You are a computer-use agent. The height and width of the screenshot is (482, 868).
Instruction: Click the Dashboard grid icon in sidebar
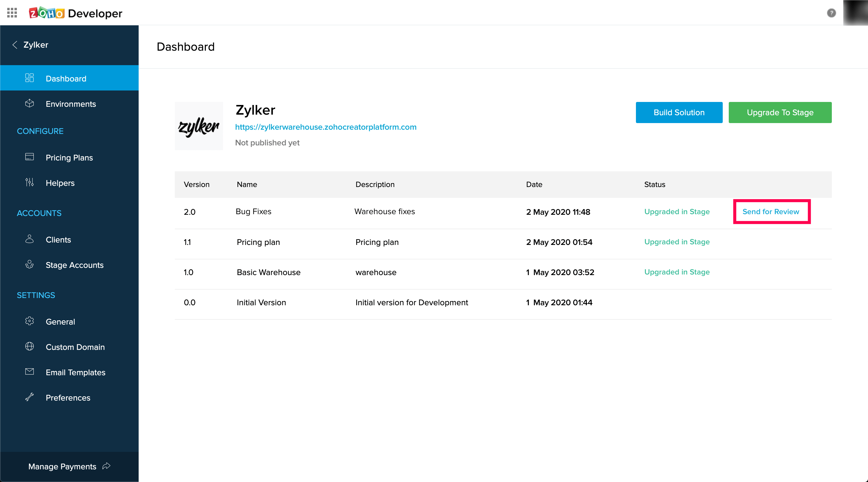pos(30,78)
